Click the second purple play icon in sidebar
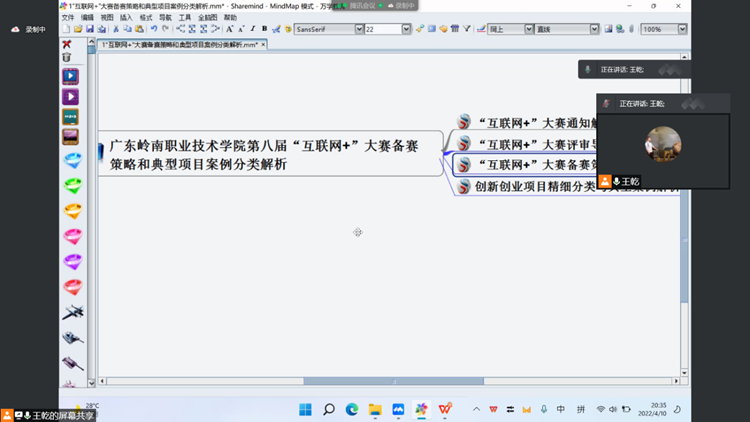The width and height of the screenshot is (750, 422). [70, 97]
